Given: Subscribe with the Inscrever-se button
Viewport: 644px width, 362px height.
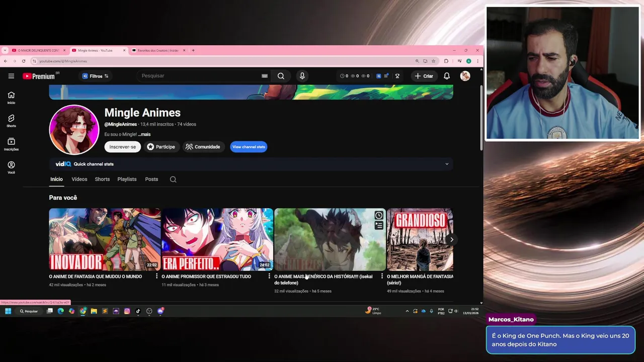Looking at the screenshot, I should tap(122, 147).
